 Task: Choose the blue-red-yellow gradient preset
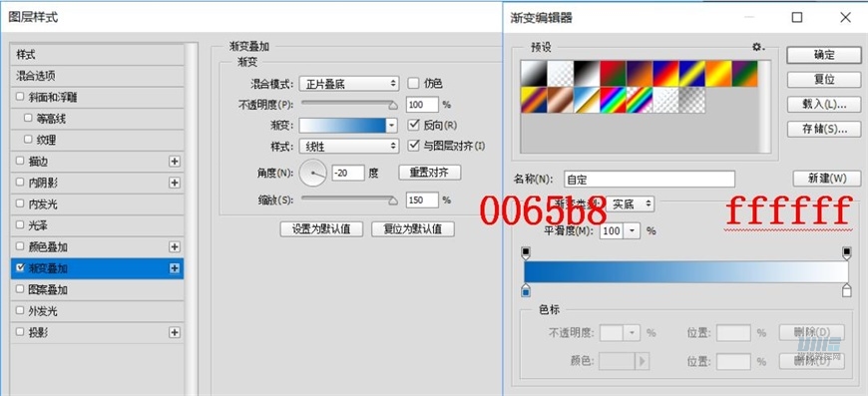point(665,73)
